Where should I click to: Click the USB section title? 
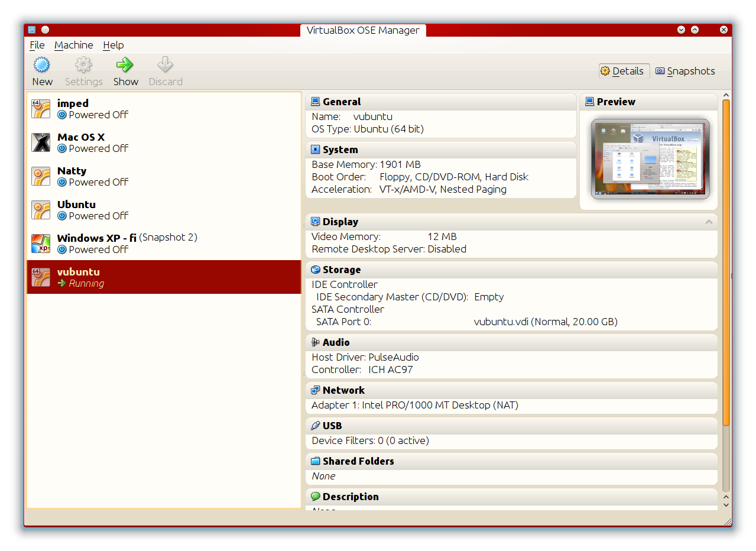tap(332, 426)
